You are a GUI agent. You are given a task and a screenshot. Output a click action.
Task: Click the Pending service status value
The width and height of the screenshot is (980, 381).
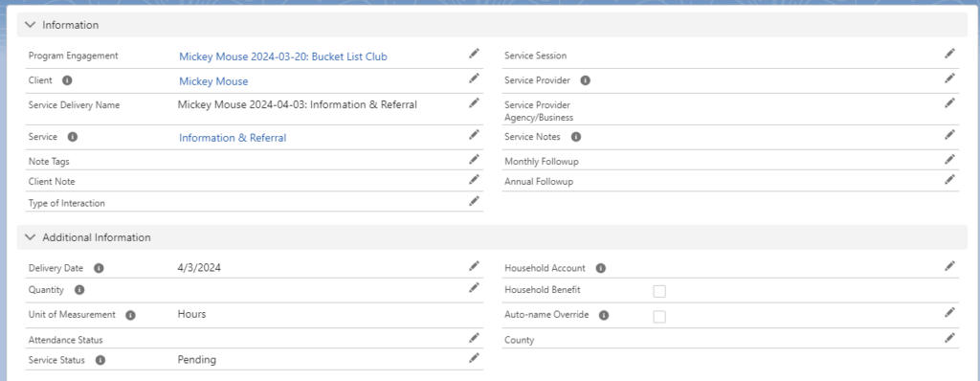(x=197, y=360)
